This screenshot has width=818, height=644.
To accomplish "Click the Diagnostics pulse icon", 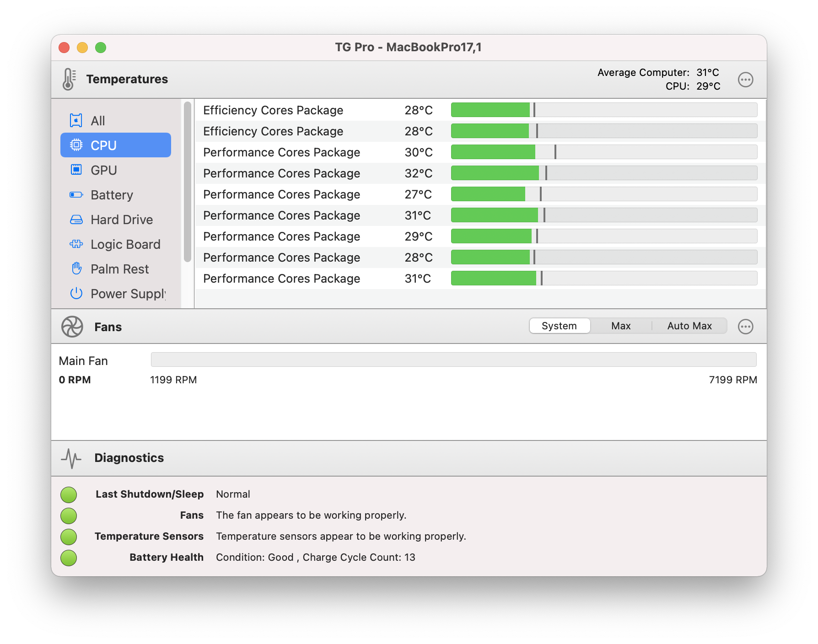I will (x=71, y=458).
